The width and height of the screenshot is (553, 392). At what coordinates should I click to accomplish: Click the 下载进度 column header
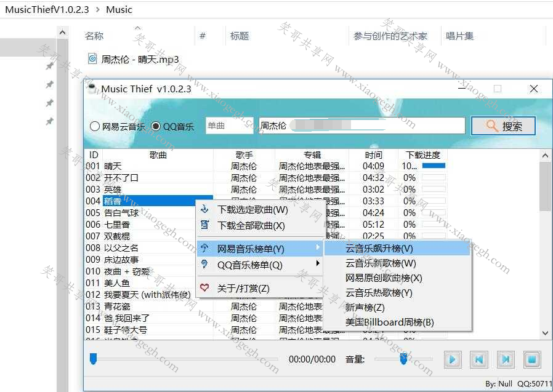(x=423, y=154)
